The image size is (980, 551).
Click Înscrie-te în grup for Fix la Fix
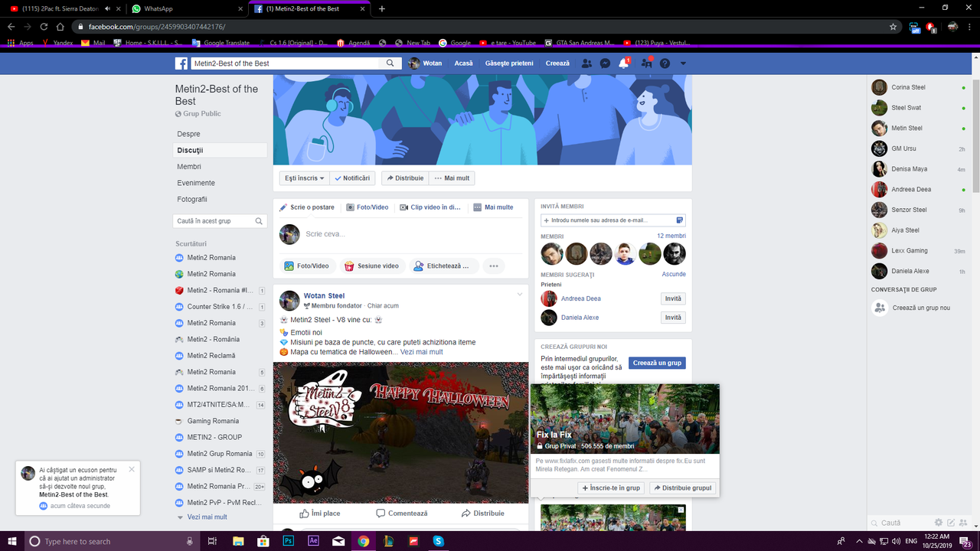pos(611,487)
